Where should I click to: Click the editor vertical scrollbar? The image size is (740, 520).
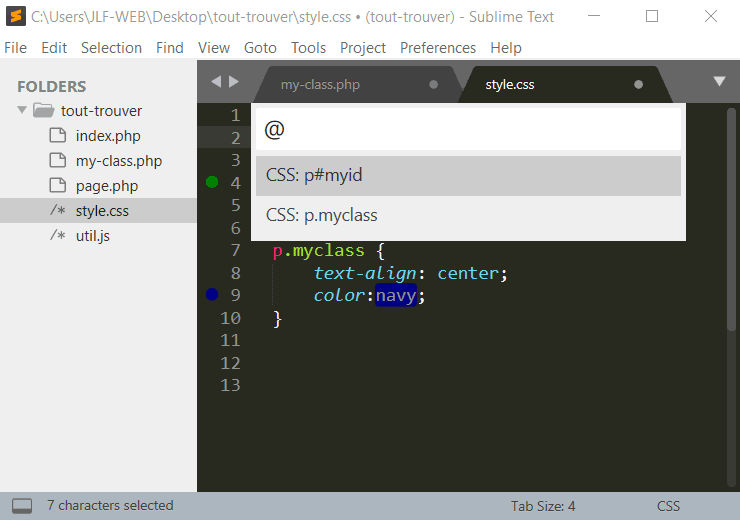click(732, 219)
